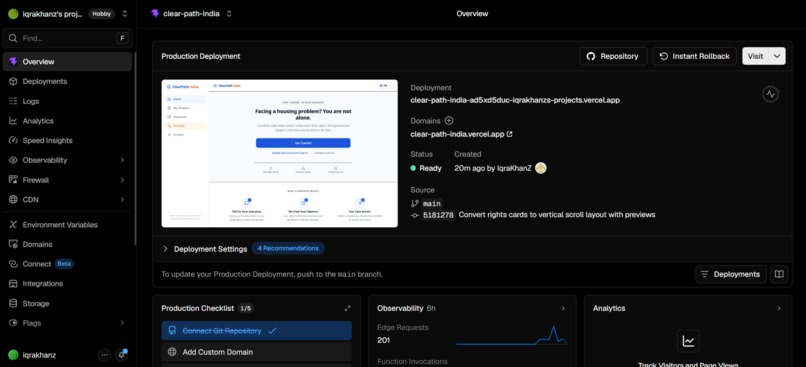Click the iqrakhanz account name at bottom
Image resolution: width=806 pixels, height=367 pixels.
(x=39, y=355)
